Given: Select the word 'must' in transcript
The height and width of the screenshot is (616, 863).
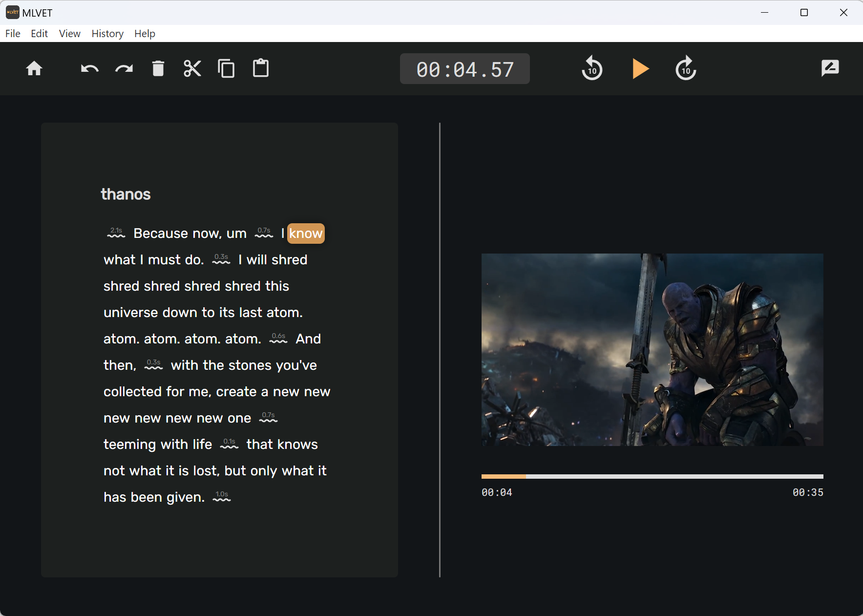Looking at the screenshot, I should pos(165,260).
